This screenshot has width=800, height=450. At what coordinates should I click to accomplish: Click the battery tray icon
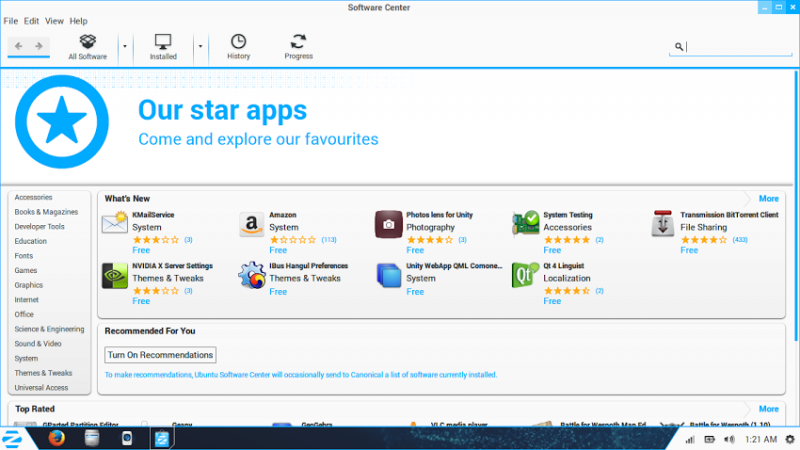[709, 439]
